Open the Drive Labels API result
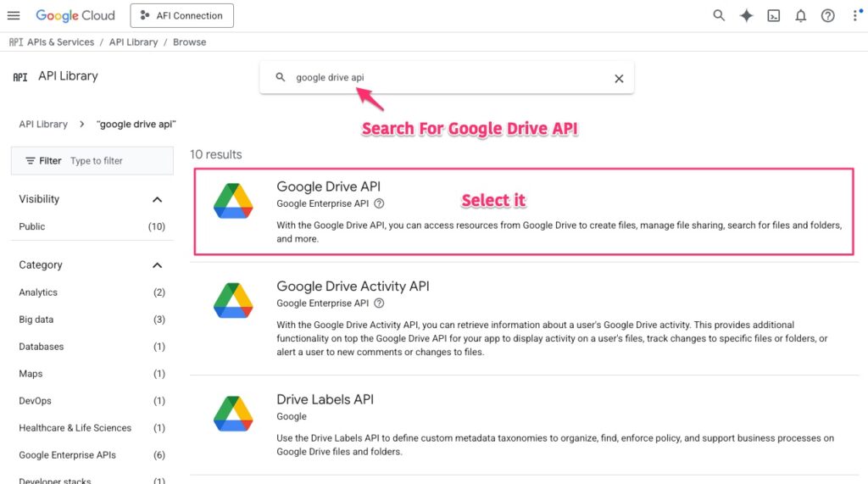The height and width of the screenshot is (484, 868). (x=325, y=400)
